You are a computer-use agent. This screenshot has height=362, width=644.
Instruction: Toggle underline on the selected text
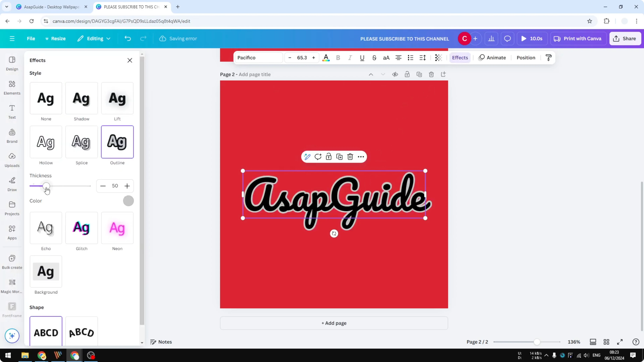(x=362, y=58)
